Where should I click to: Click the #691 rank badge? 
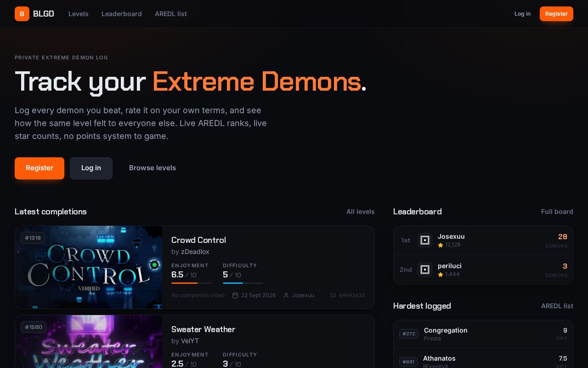pos(408,362)
